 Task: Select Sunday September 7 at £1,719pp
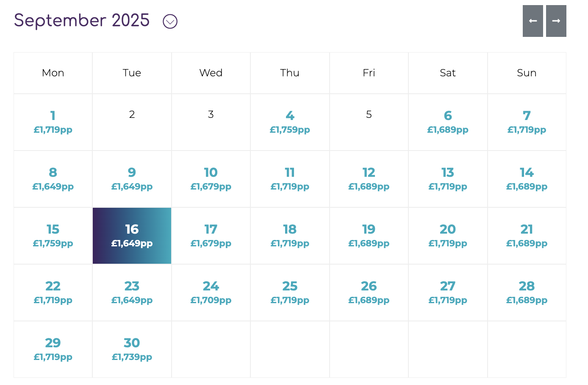pyautogui.click(x=527, y=122)
